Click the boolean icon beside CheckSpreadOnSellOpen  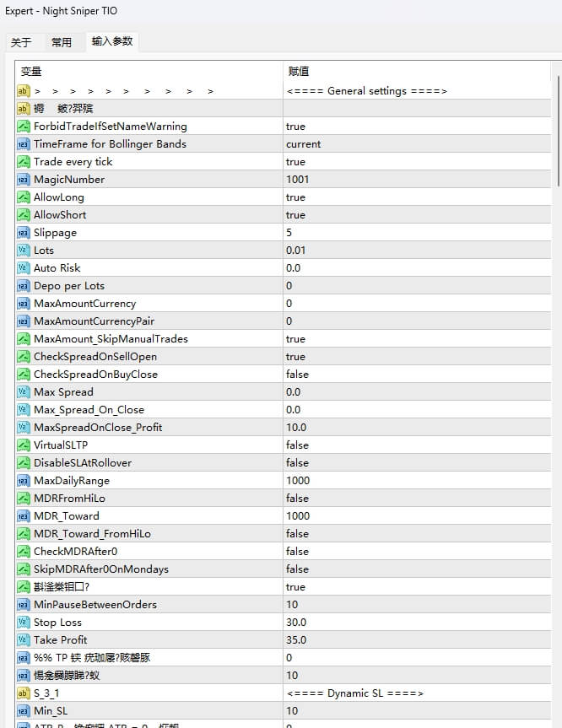[24, 357]
